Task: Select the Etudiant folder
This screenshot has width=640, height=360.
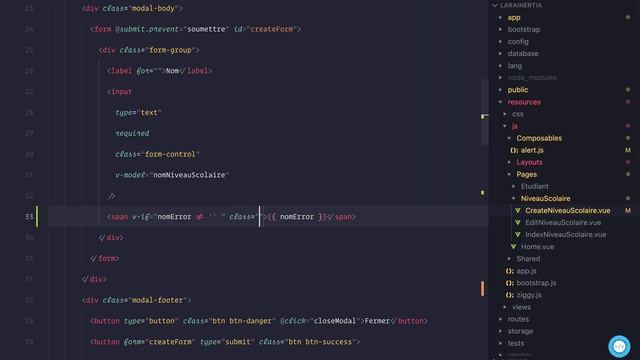Action: [535, 187]
